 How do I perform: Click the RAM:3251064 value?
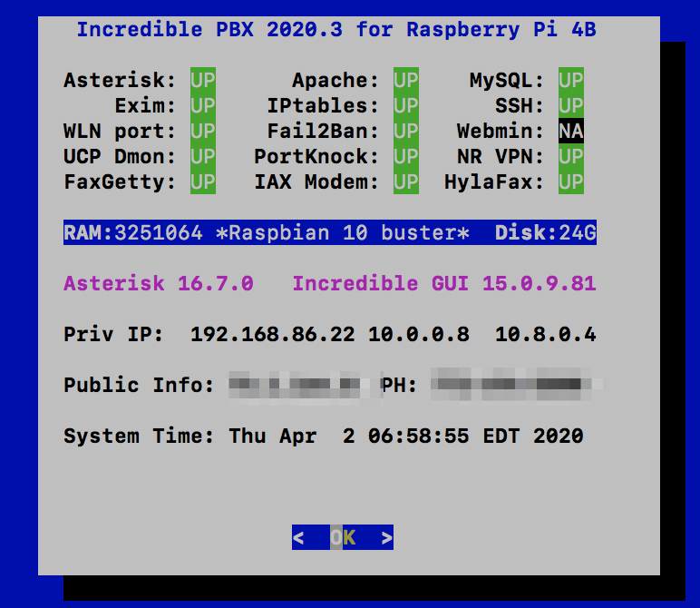click(133, 232)
